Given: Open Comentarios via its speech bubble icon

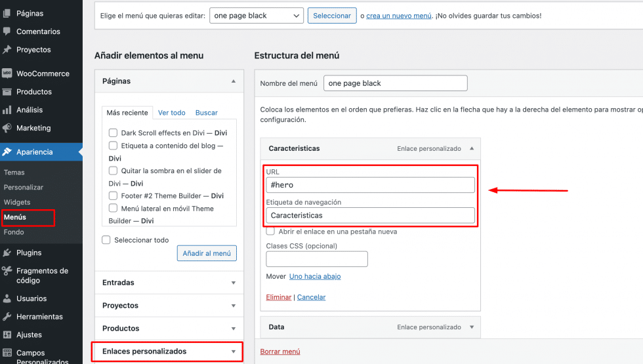Looking at the screenshot, I should pos(7,31).
